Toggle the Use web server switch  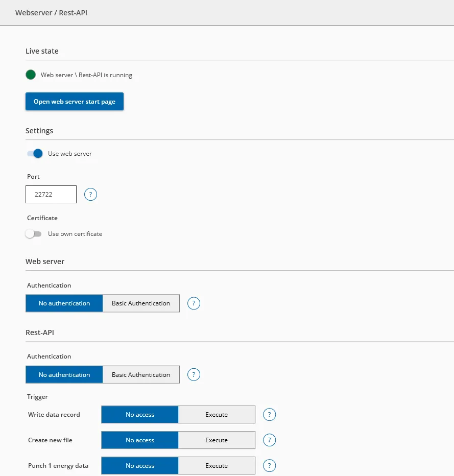pyautogui.click(x=35, y=154)
